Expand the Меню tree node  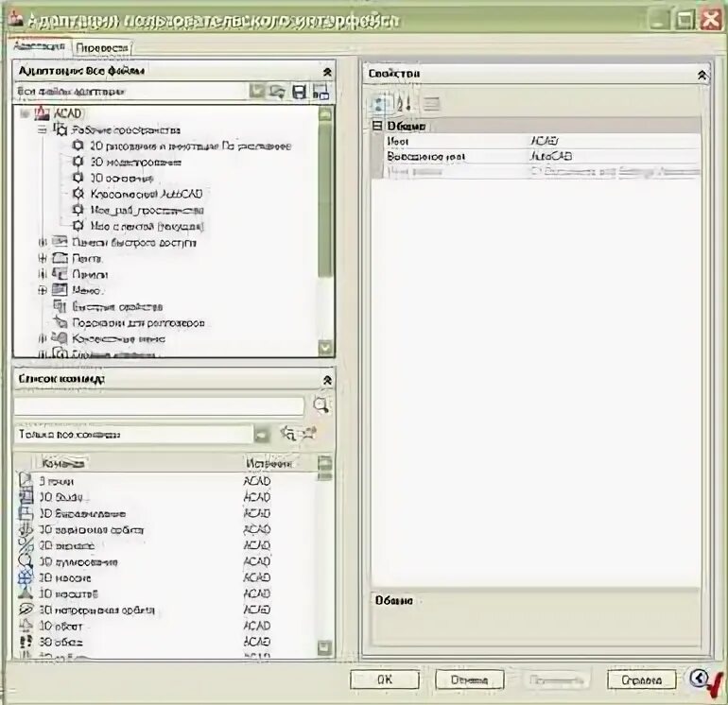pos(43,290)
